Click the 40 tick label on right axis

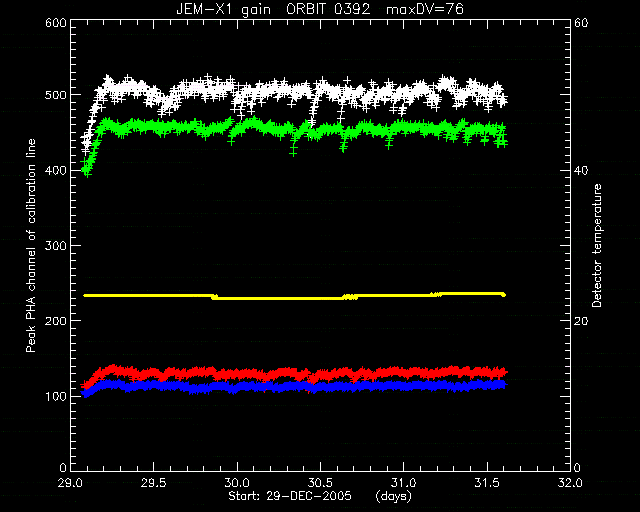tap(581, 170)
